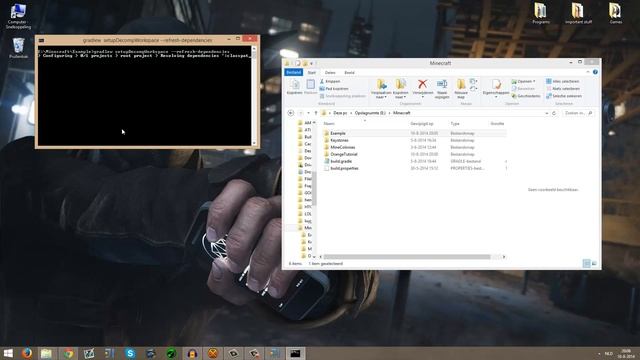Click the horizontal scrollbar in file list
Screen dimensions: 640x360
(x=407, y=257)
